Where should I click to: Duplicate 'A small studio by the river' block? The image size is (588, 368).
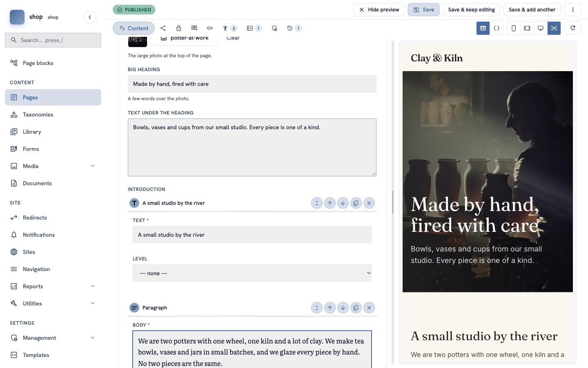(356, 203)
